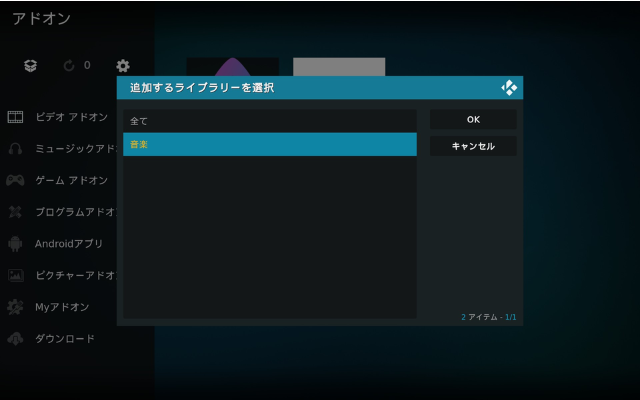This screenshot has height=400, width=640.
Task: Click the Kodi logo in the dialog header
Action: pos(509,88)
